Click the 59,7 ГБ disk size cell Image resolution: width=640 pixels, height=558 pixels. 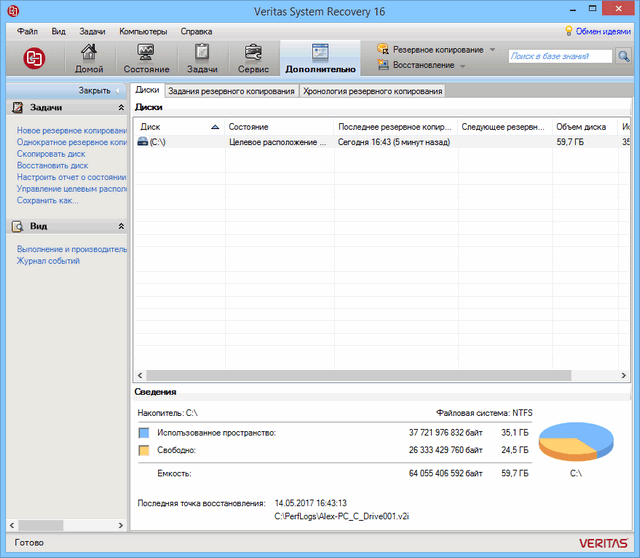(570, 142)
